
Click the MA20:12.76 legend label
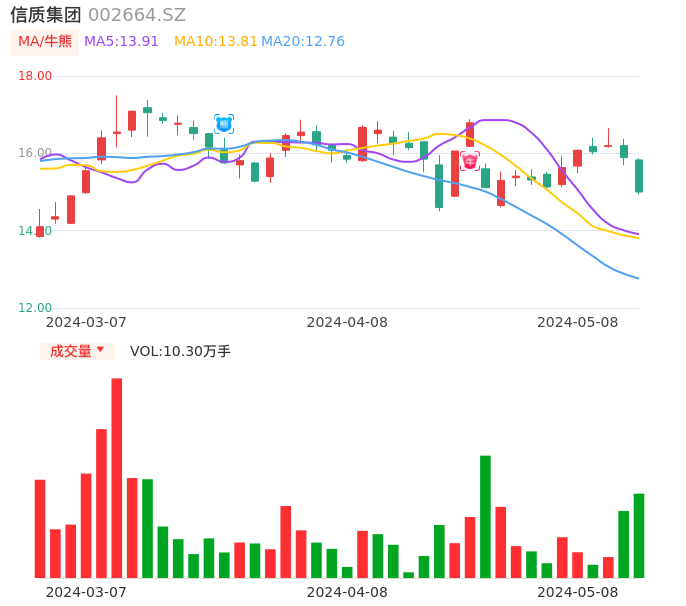303,42
